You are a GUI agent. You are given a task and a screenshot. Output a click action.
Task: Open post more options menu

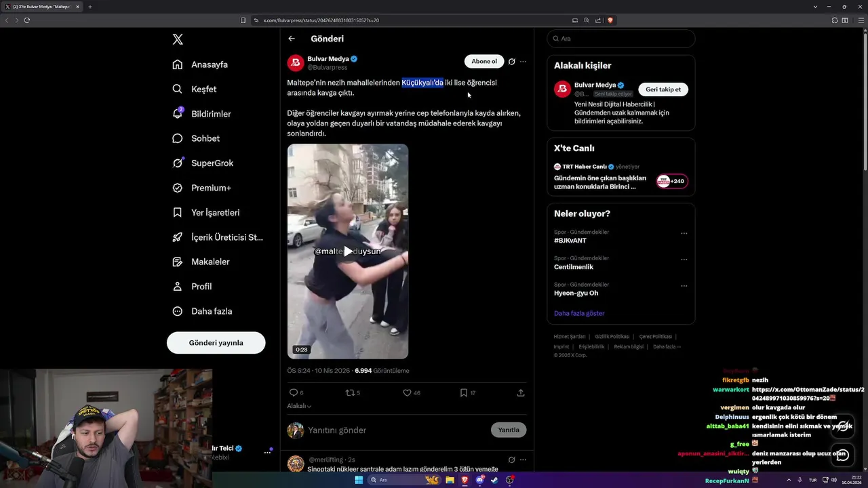click(523, 62)
